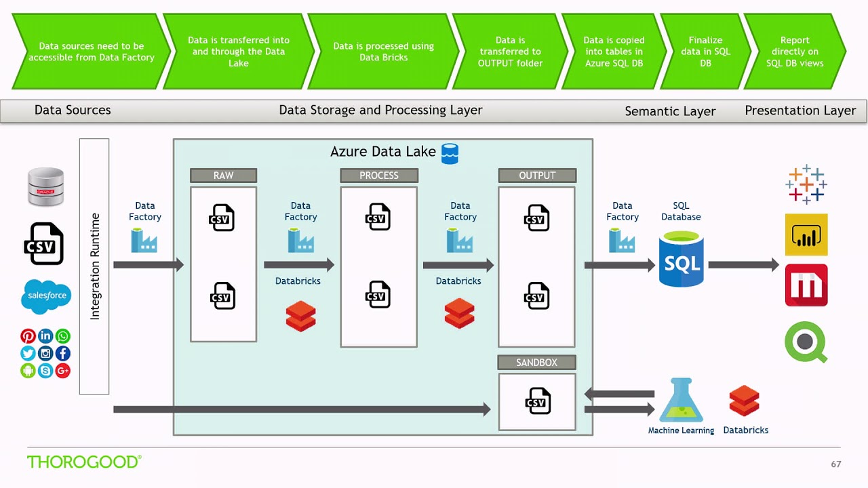868x488 pixels.
Task: Click the bottom CSV icon in RAW folder
Action: pyautogui.click(x=222, y=296)
